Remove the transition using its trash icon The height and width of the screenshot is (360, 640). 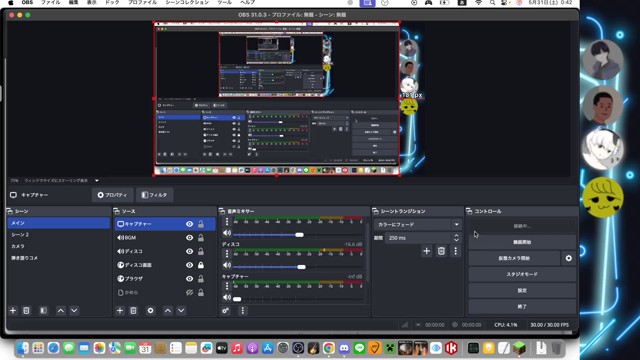pos(441,251)
